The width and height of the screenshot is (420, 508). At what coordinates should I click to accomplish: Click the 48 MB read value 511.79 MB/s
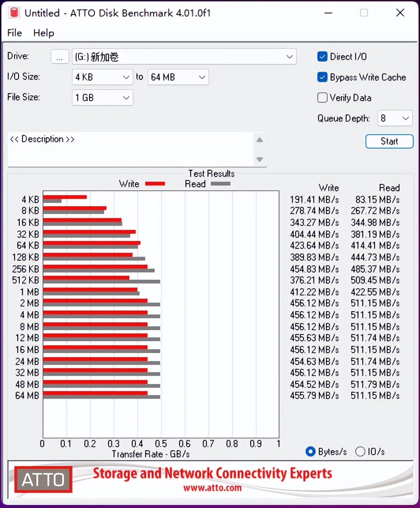tap(375, 384)
